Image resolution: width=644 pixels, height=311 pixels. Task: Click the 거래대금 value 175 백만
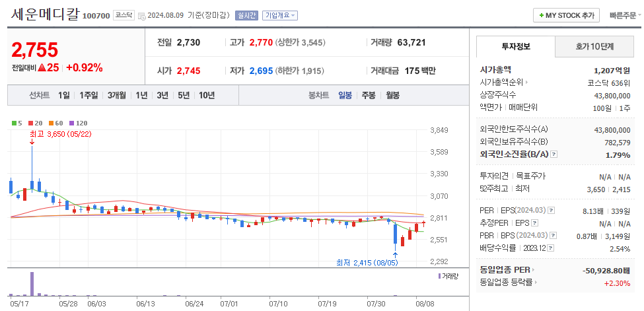click(420, 71)
